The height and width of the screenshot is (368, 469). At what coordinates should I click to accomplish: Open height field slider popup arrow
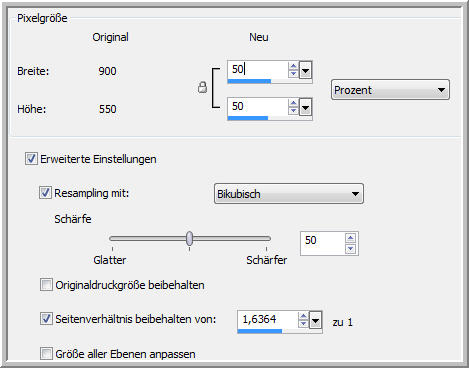click(x=306, y=107)
